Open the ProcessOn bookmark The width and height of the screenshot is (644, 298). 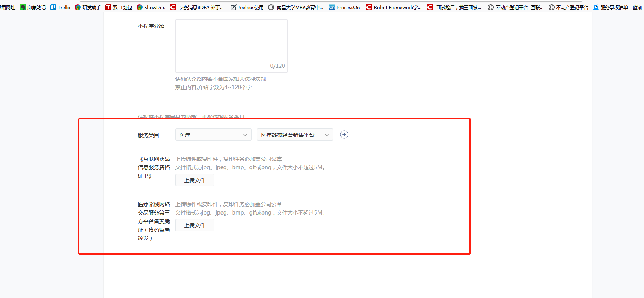[344, 7]
